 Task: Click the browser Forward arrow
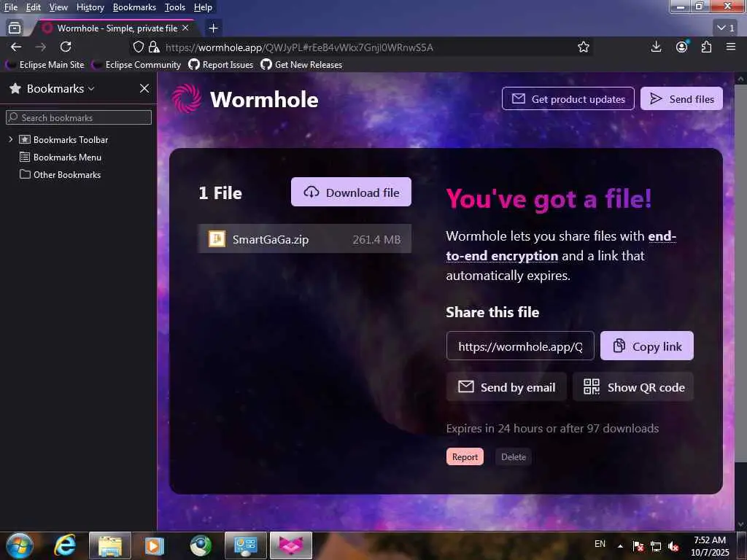(x=41, y=47)
